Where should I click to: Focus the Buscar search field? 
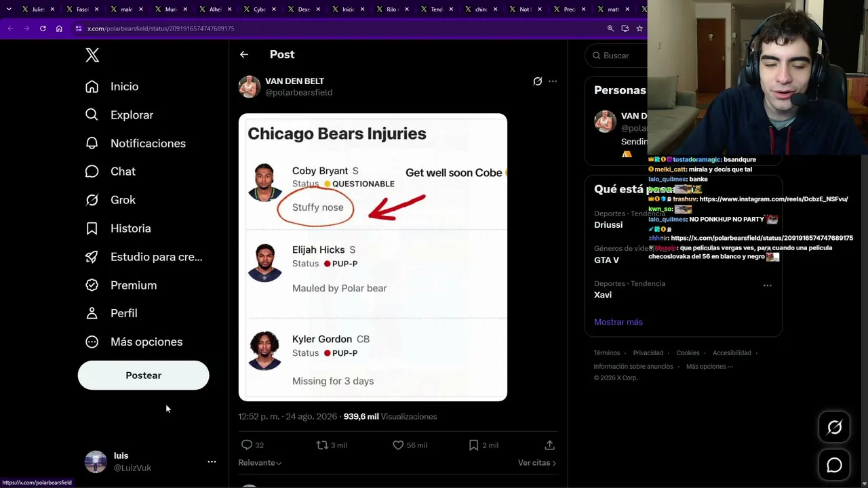[x=617, y=56]
